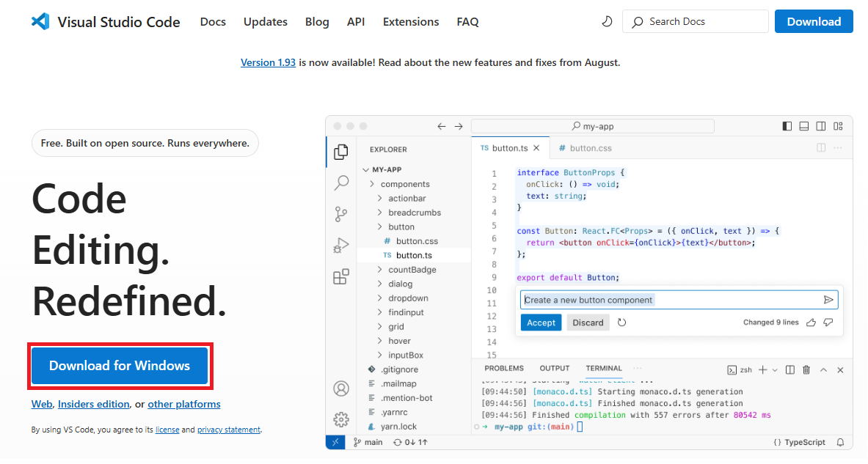This screenshot has width=868, height=464.
Task: Click the Manage gear icon
Action: (x=341, y=419)
